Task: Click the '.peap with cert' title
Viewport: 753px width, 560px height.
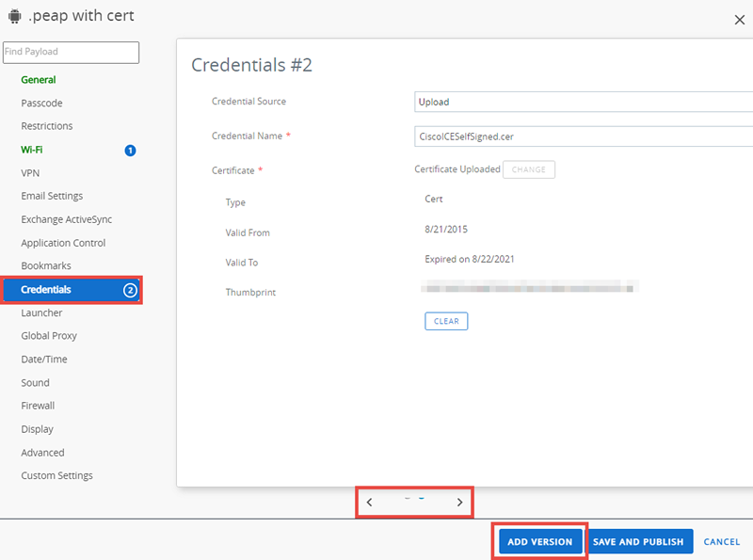Action: (81, 16)
